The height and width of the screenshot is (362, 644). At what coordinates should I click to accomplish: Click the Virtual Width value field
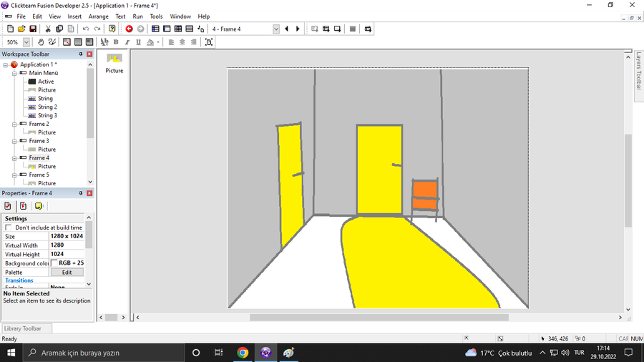coord(67,245)
